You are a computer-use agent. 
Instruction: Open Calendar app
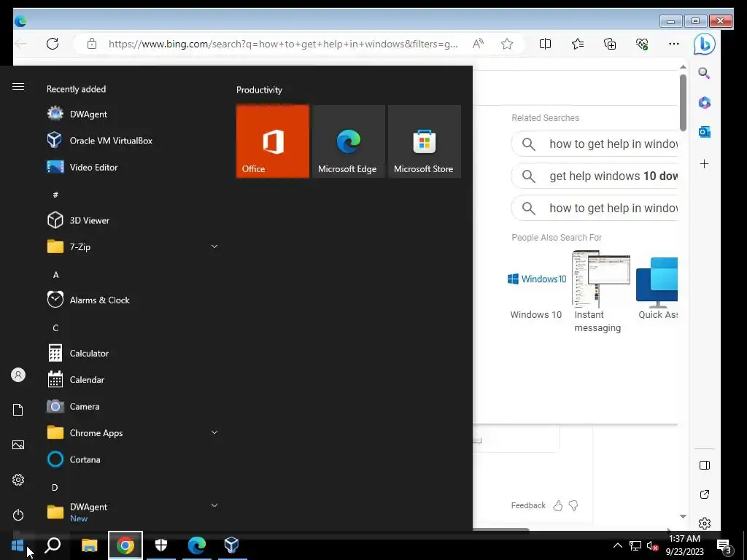coord(133,379)
